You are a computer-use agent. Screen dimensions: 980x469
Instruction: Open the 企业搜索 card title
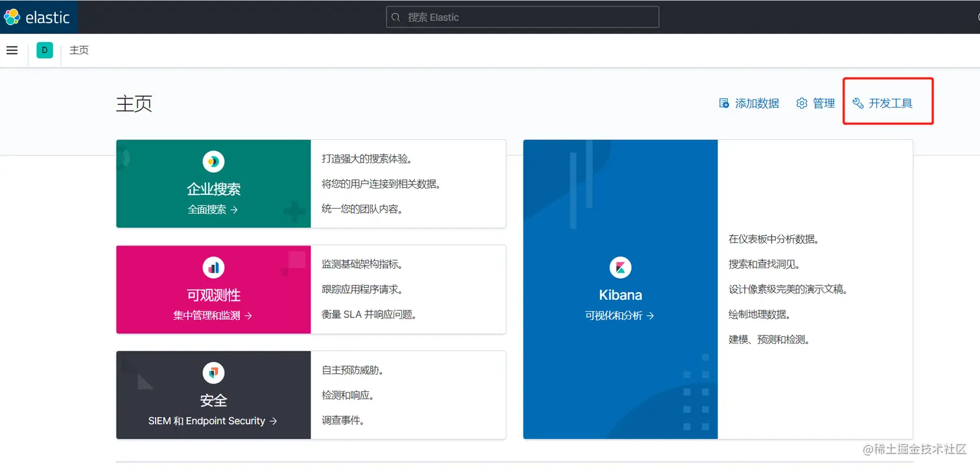[213, 189]
